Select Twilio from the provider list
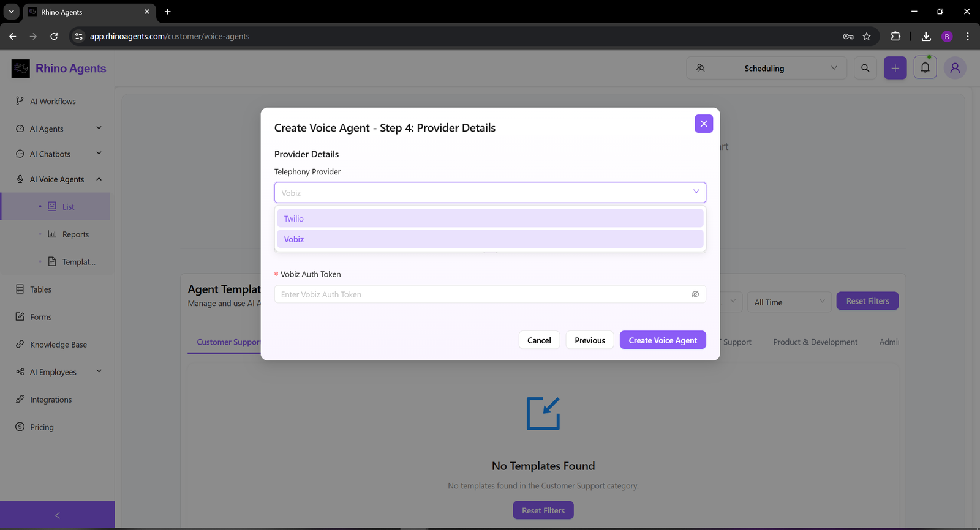The image size is (980, 530). click(489, 218)
